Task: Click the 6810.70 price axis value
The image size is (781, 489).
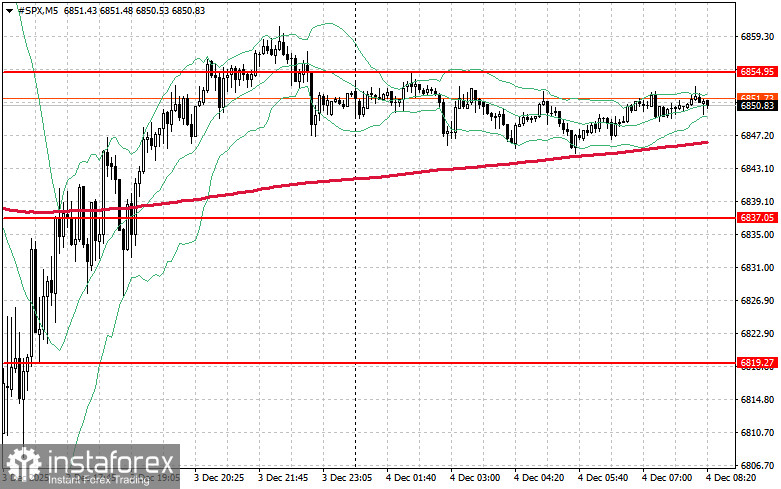Action: click(x=757, y=433)
